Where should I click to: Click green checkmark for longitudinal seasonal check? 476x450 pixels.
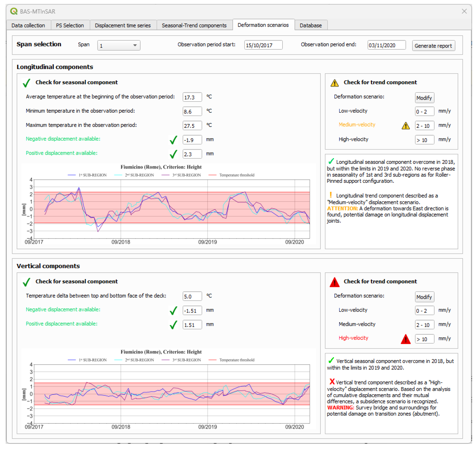coord(26,83)
